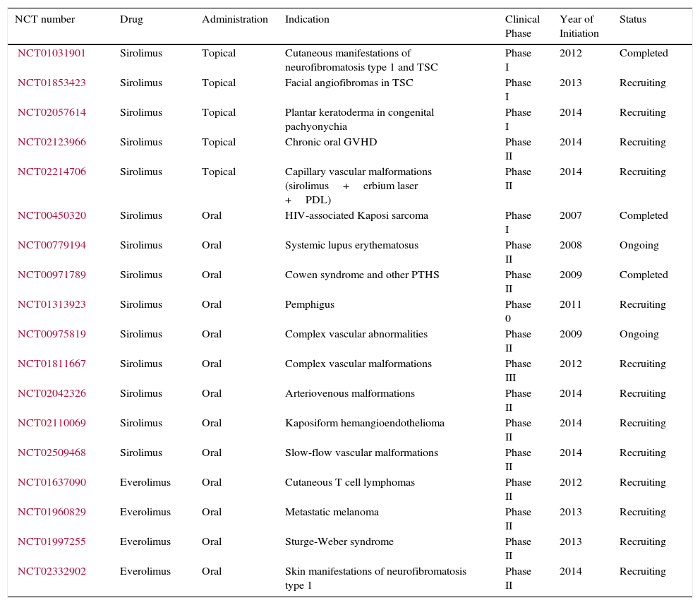Open trial NCT02057614
700x605 pixels.
point(52,112)
